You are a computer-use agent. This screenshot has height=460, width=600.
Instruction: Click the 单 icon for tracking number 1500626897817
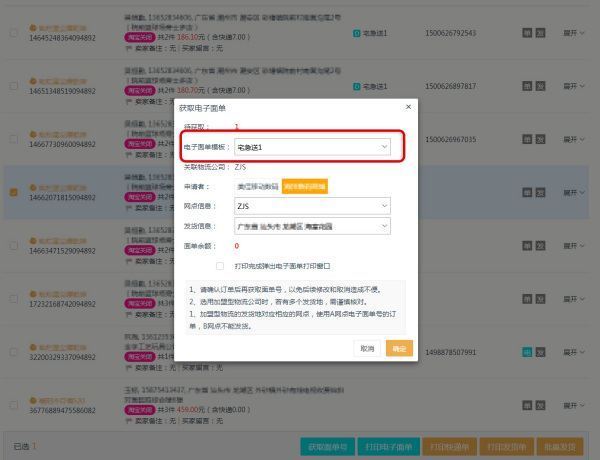(x=526, y=85)
